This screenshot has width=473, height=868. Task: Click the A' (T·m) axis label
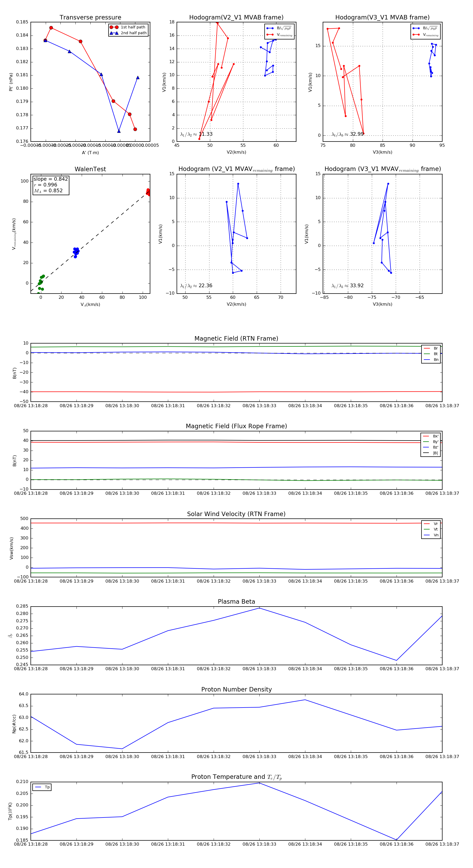pos(90,153)
